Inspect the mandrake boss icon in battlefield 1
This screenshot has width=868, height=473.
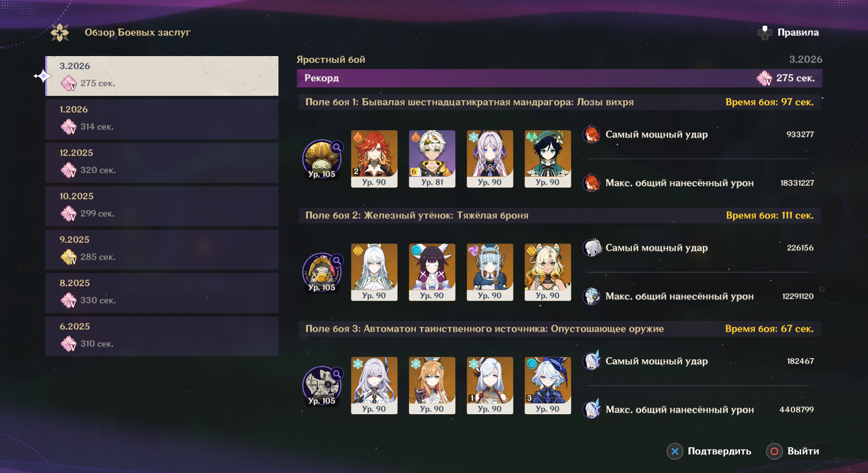tap(322, 159)
